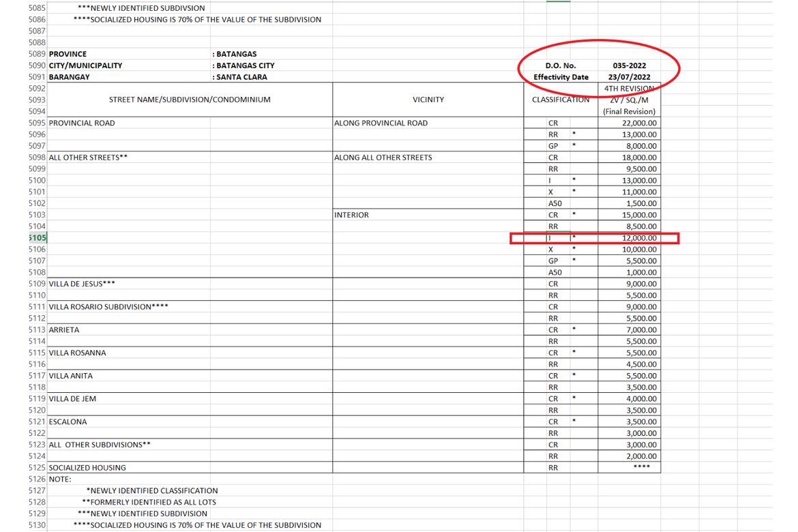Screen dimensions: 798x532
Task: Select row header 5125
Action: click(x=37, y=468)
